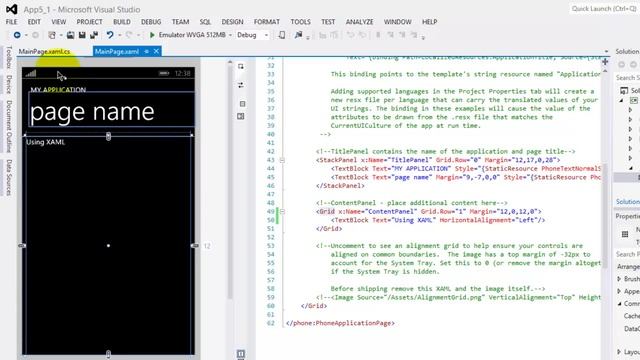Save the current file with the Save icon
The width and height of the screenshot is (640, 360).
tap(82, 35)
